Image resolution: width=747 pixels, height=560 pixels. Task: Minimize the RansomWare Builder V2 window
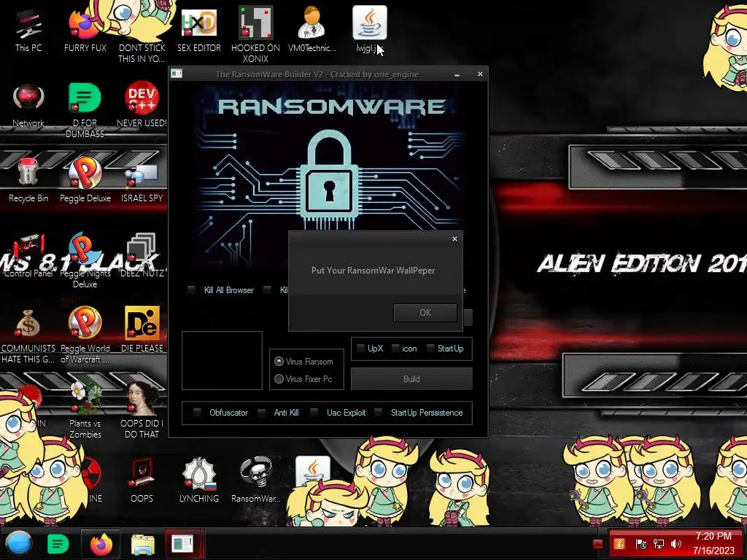pos(457,74)
